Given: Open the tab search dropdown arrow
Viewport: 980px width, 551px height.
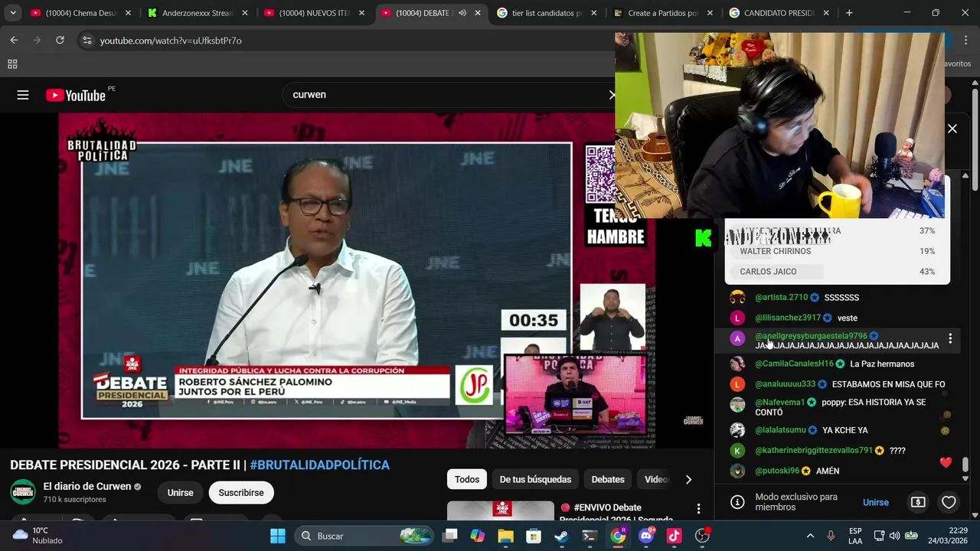Looking at the screenshot, I should pos(12,13).
